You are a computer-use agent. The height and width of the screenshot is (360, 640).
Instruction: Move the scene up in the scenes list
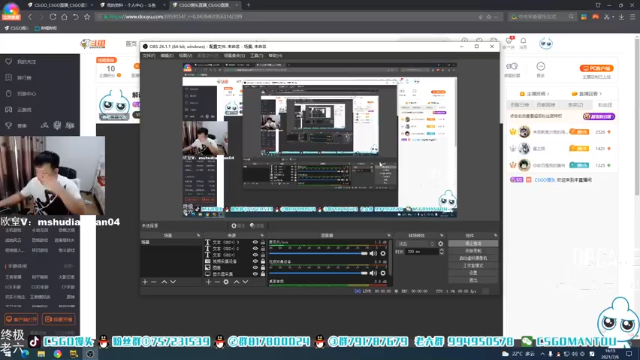pyautogui.click(x=164, y=282)
